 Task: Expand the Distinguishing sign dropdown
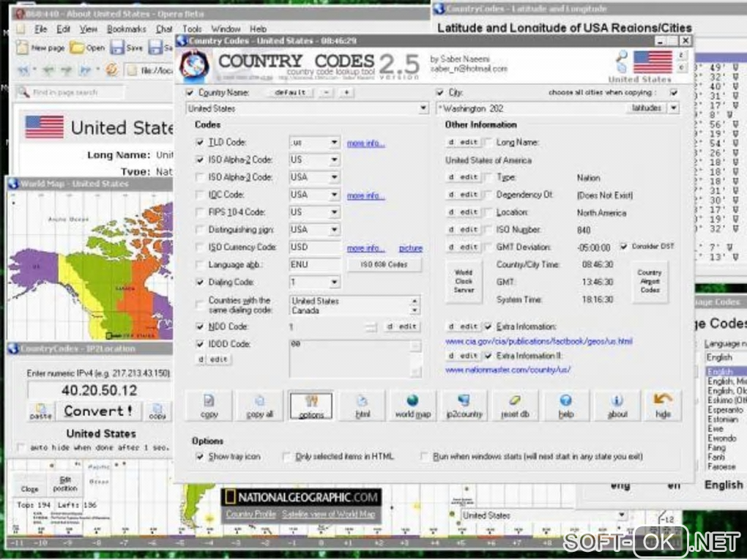[335, 230]
